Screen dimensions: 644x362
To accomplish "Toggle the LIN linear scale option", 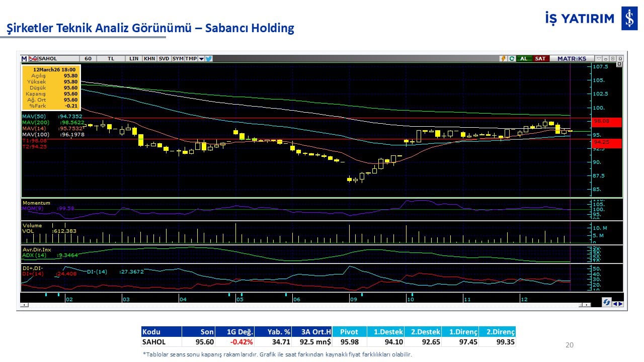I will tap(134, 58).
